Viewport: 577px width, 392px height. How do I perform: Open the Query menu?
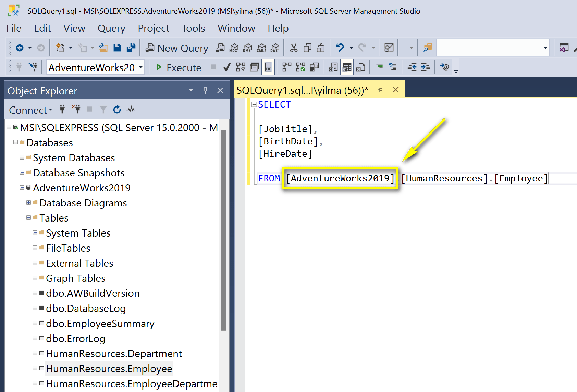111,28
